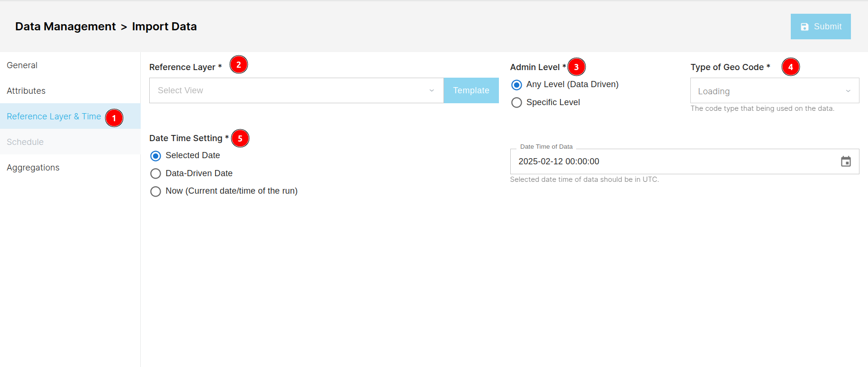
Task: Open the Schedule tab
Action: pos(70,142)
